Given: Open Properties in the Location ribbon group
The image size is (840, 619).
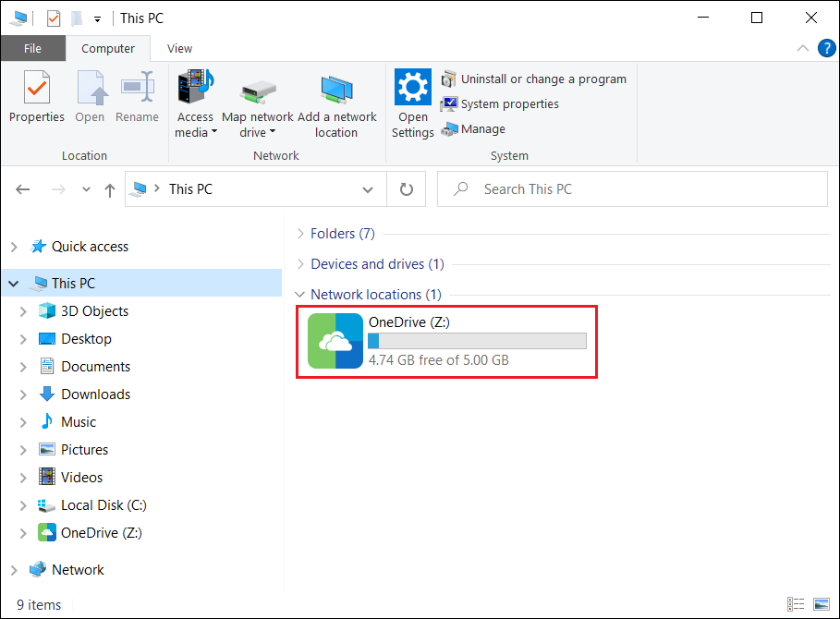Looking at the screenshot, I should pyautogui.click(x=36, y=96).
